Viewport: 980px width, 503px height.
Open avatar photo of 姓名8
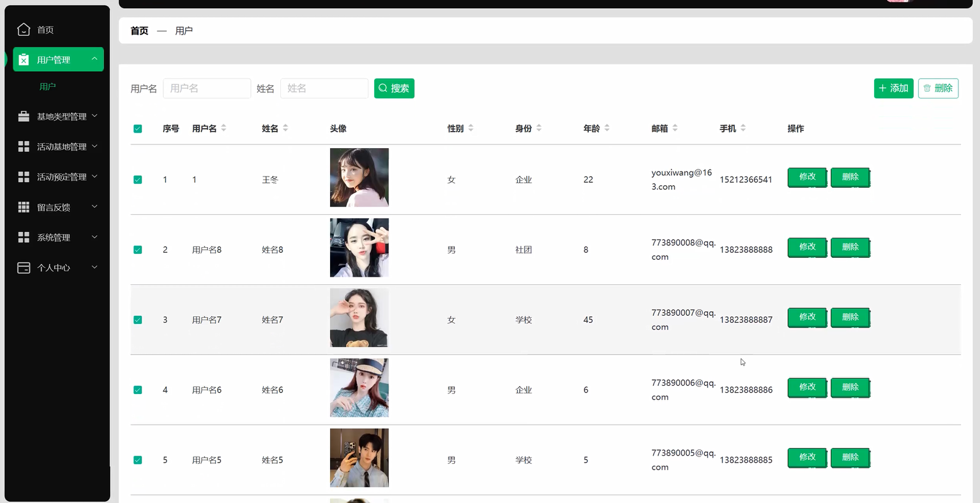(x=359, y=247)
